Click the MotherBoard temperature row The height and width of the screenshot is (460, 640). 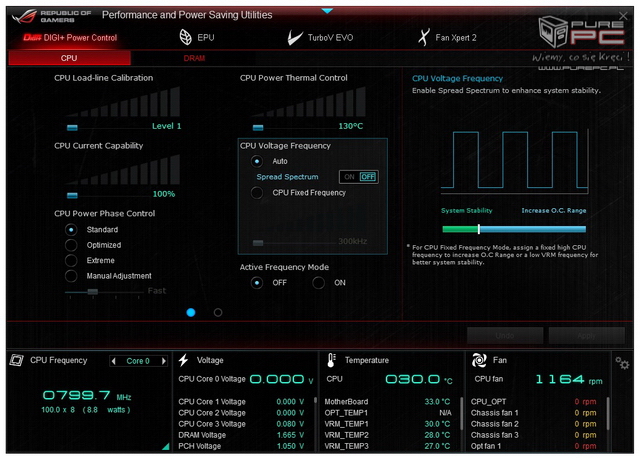click(x=387, y=402)
